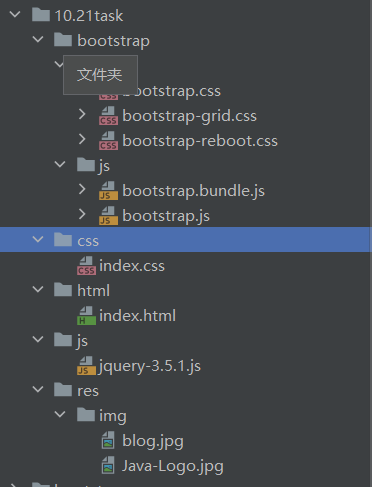Viewport: 372px width, 487px height.
Task: Collapse the res folder chevron
Action: click(x=38, y=389)
